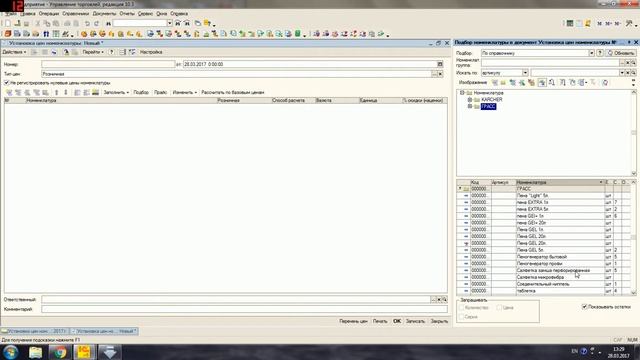Open the Отчеты menu

pos(127,13)
